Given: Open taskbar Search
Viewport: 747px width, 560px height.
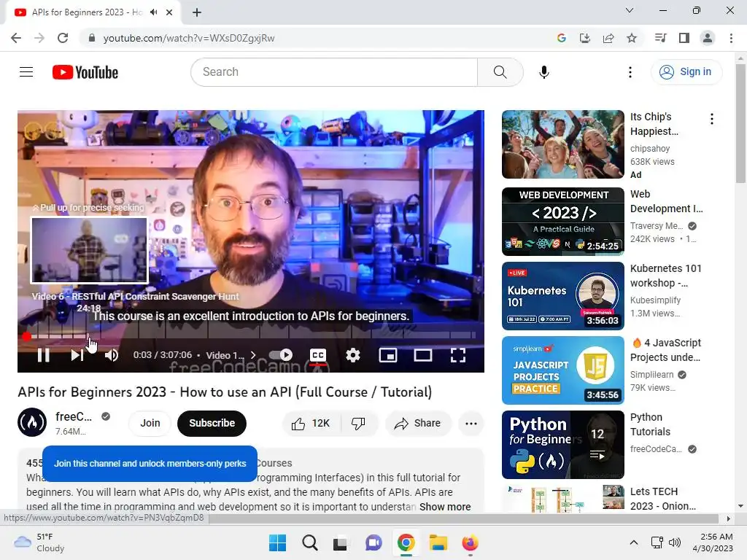Looking at the screenshot, I should click(x=309, y=542).
